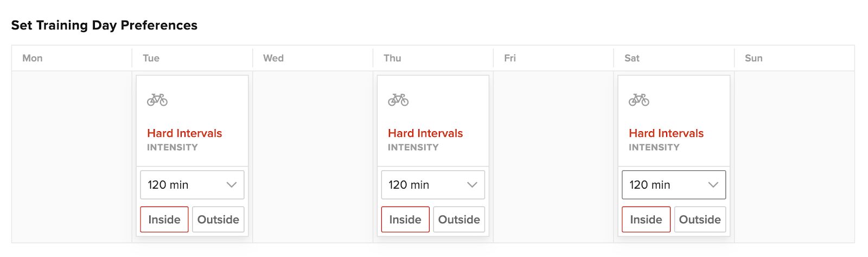This screenshot has height=257, width=868.
Task: Click the empty Wed day column
Action: (312, 157)
